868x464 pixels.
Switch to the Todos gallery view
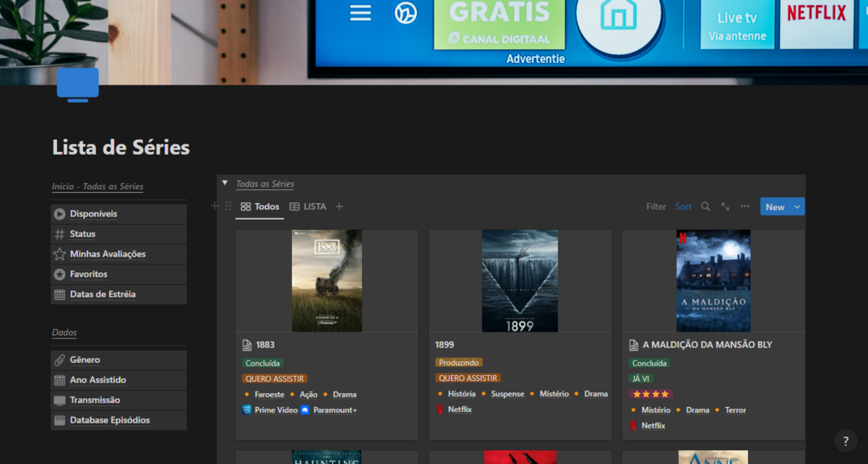(x=260, y=207)
